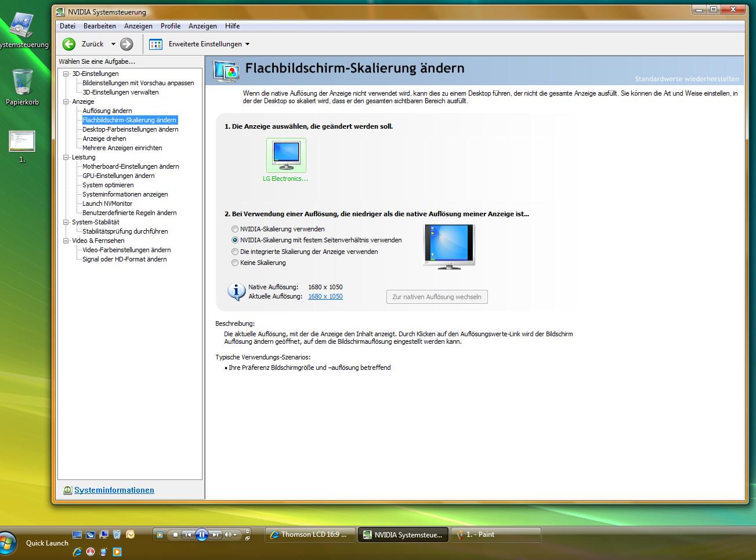This screenshot has height=560, width=756.
Task: Click the Systeminformationen link
Action: (114, 490)
